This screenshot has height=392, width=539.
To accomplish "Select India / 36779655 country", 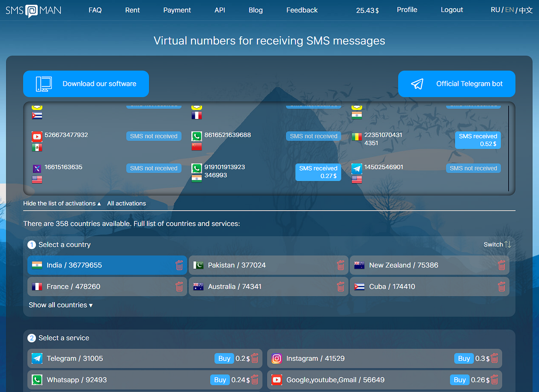I will pos(107,265).
